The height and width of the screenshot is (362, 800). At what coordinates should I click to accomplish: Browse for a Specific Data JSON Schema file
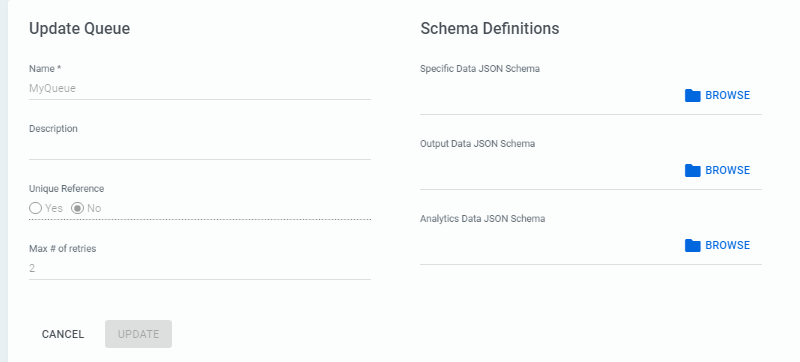[717, 95]
